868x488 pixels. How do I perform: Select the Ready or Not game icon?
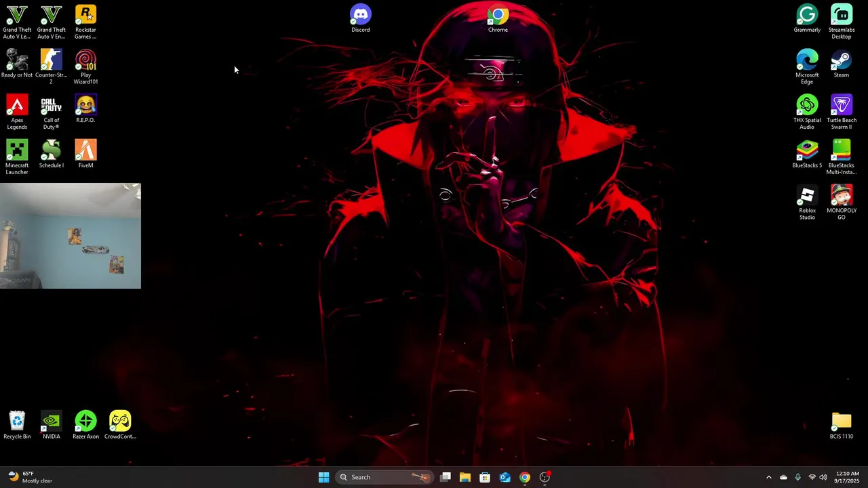tap(17, 64)
